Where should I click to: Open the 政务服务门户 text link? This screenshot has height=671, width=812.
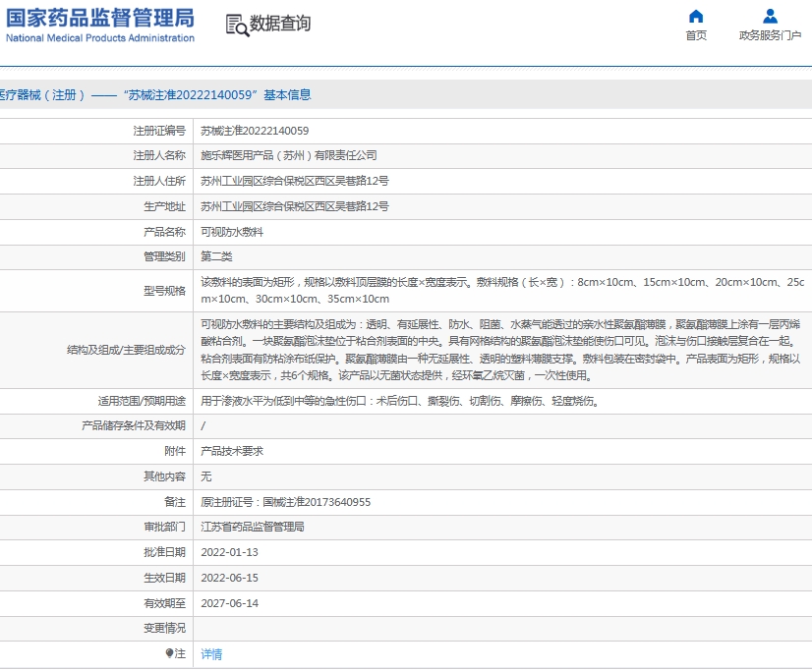point(770,35)
